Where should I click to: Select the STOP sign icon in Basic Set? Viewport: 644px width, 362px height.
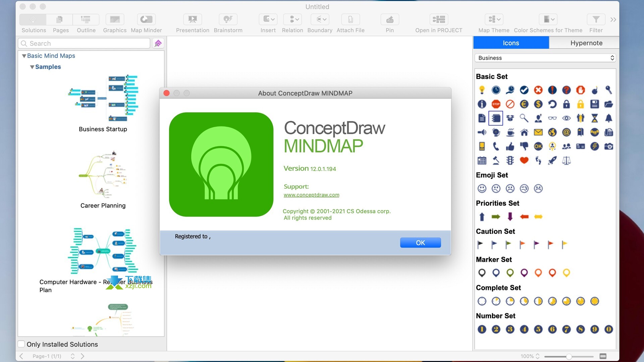pos(496,104)
